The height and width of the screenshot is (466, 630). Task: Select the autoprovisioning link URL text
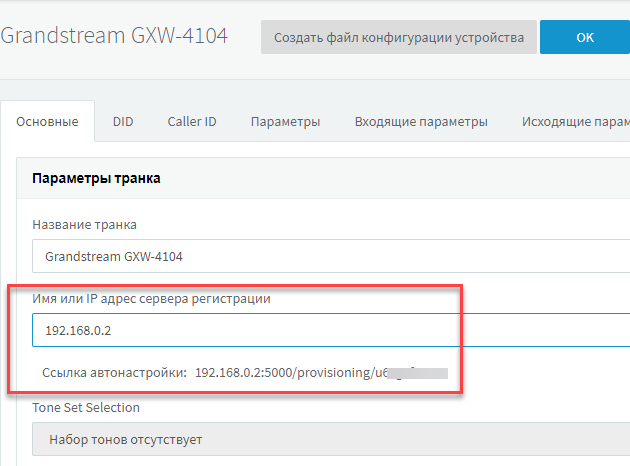pos(321,372)
